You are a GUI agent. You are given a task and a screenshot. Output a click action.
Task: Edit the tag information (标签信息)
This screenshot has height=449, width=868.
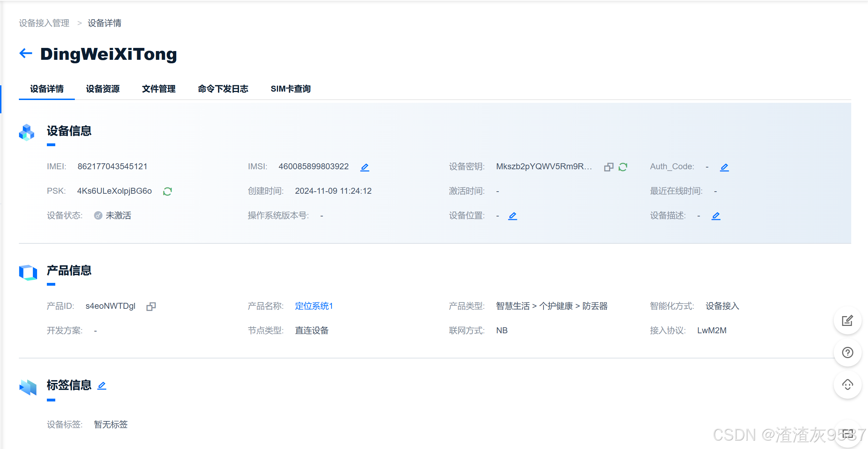tap(102, 385)
